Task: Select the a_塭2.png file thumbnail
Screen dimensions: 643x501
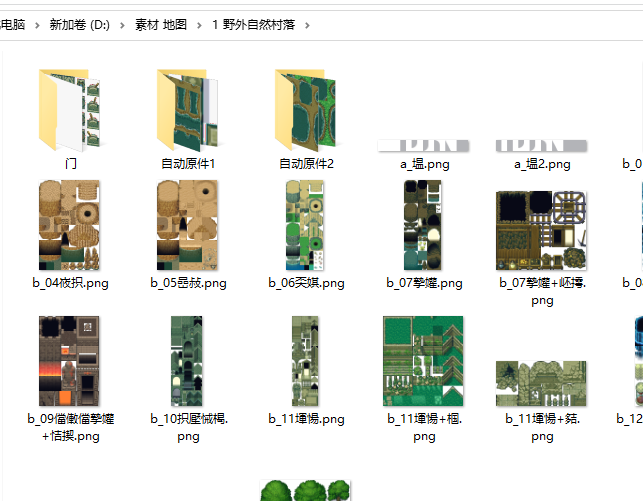Action: pos(541,146)
